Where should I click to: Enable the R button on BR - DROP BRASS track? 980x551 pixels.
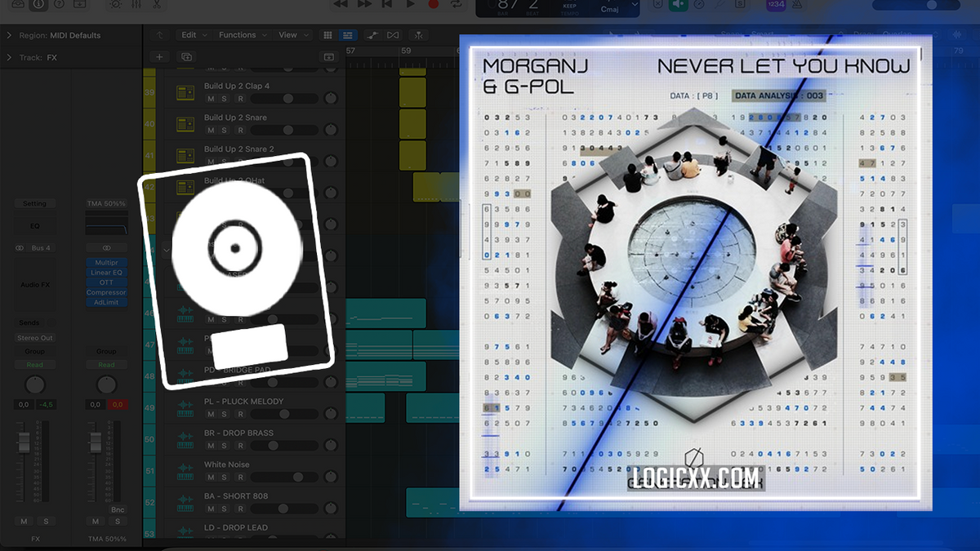(240, 446)
